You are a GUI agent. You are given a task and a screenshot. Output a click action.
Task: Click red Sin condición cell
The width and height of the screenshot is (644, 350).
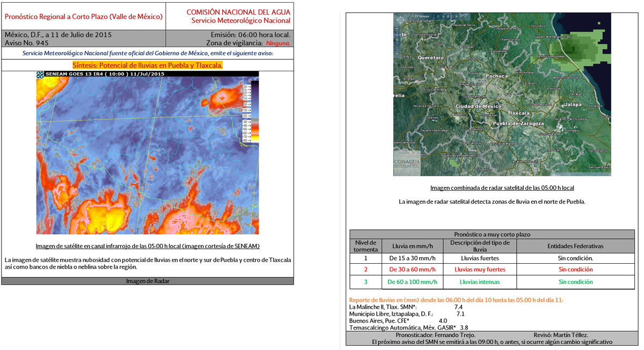(575, 270)
